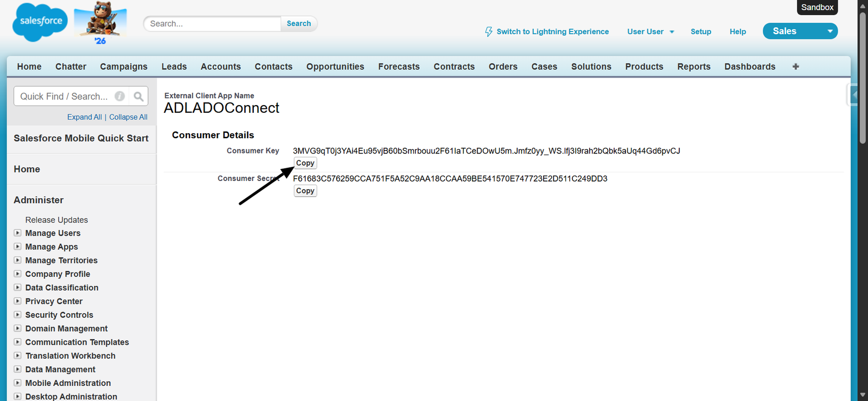Open the sidebar handle on right edge

tap(852, 95)
